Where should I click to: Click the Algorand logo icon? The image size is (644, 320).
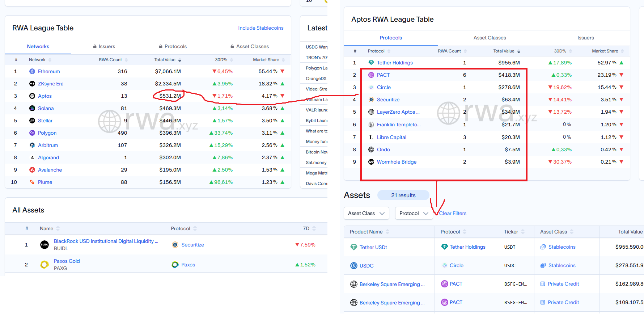32,157
